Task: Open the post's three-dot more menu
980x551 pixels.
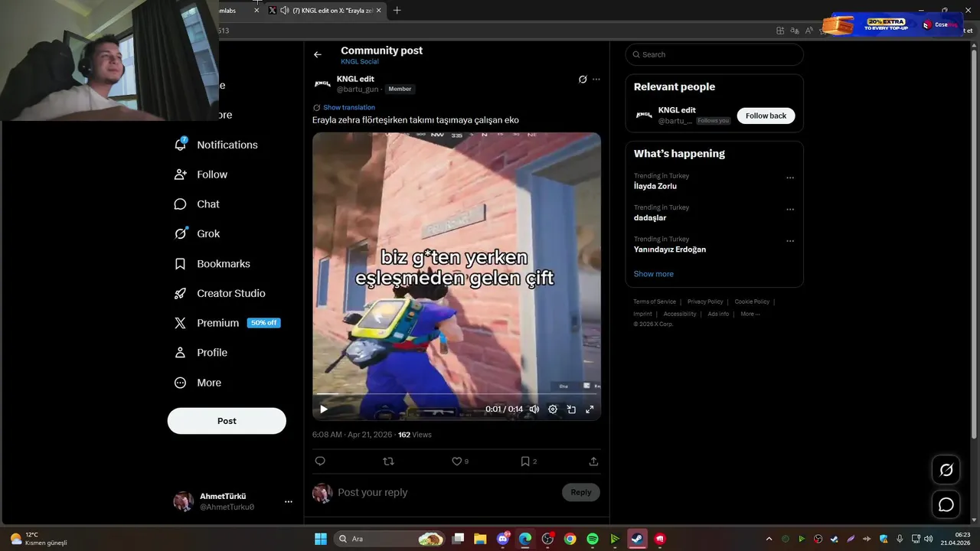Action: click(596, 80)
